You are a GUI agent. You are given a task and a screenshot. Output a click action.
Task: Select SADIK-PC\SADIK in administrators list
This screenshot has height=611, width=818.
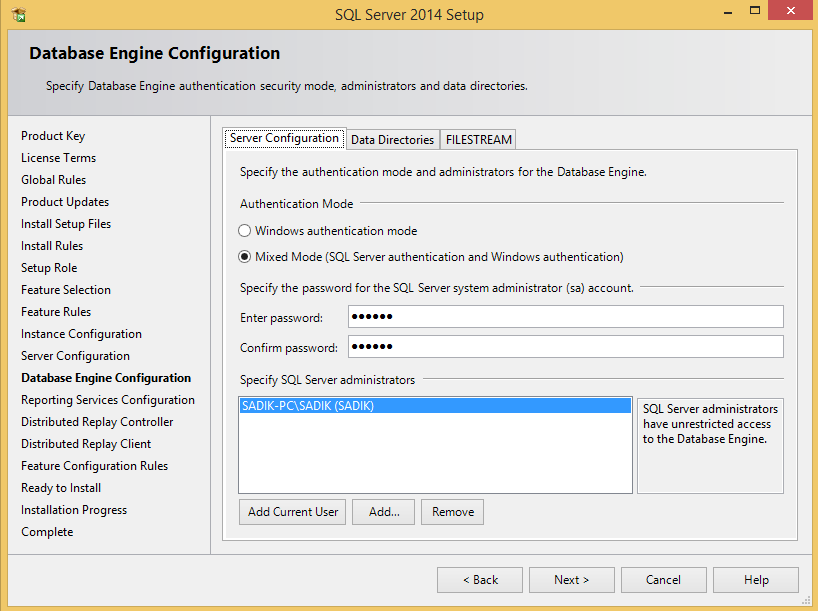(x=308, y=407)
